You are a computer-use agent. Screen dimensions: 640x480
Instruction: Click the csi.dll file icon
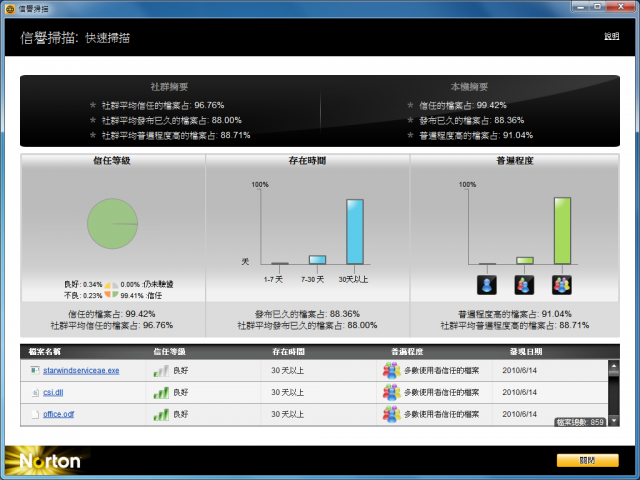[35, 392]
